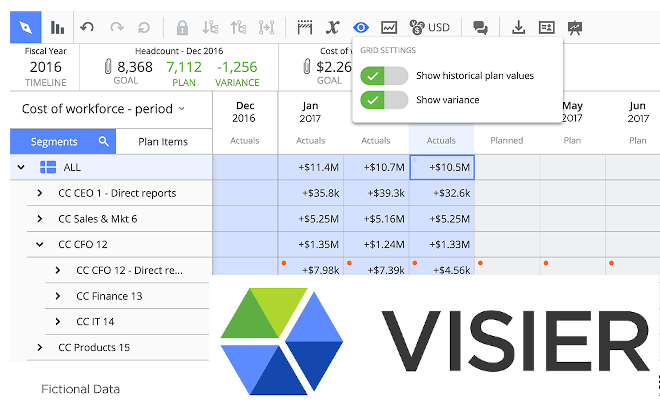Viewport: 660px width, 400px height.
Task: Click the copy across periods icon
Action: [266, 28]
